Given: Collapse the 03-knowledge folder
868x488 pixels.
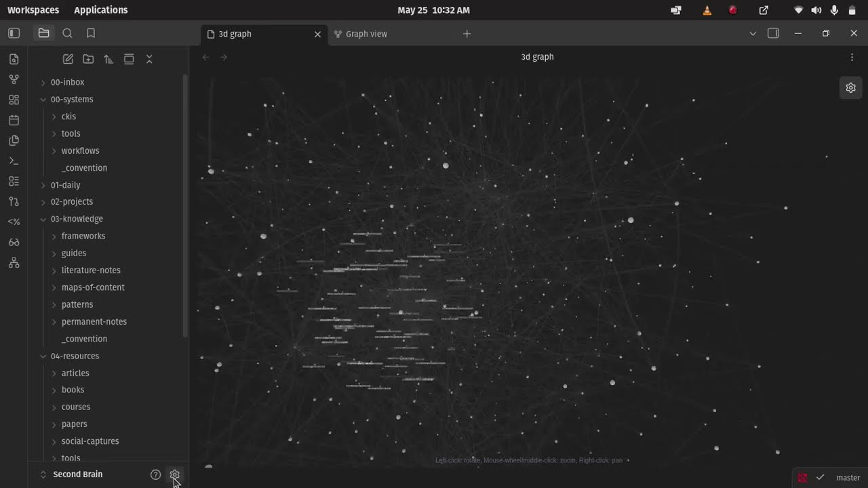Looking at the screenshot, I should point(43,219).
